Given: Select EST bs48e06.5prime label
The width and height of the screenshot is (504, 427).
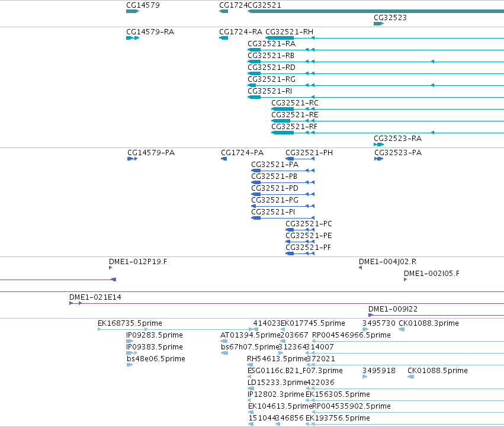Looking at the screenshot, I should pos(156,359).
